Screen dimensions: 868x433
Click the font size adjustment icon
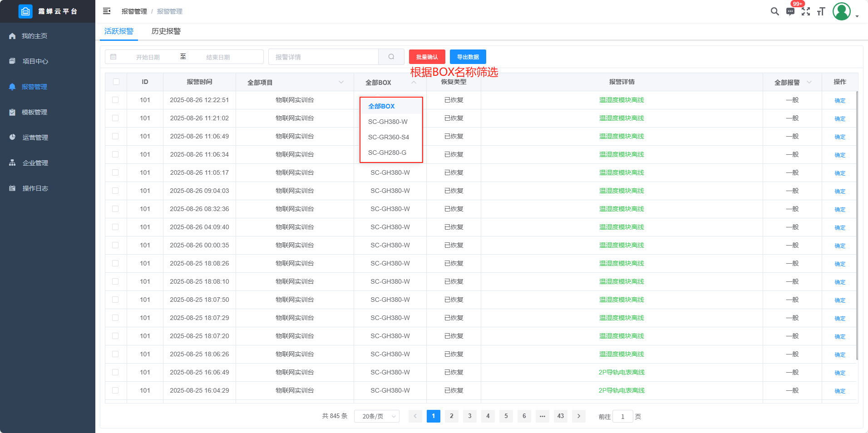tap(821, 11)
